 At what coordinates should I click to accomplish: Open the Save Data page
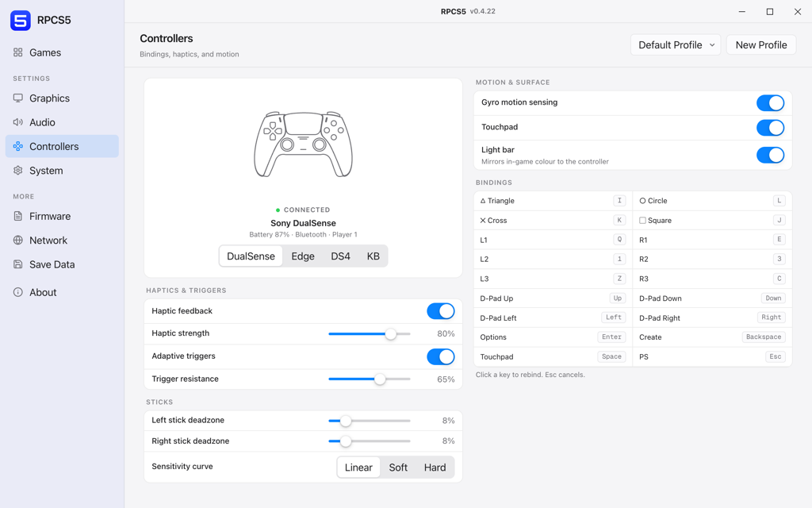62,264
